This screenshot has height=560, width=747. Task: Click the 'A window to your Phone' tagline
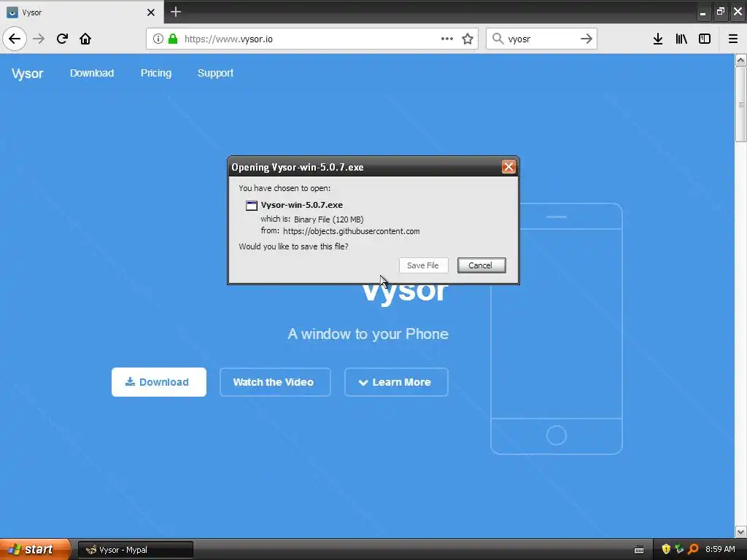[368, 334]
